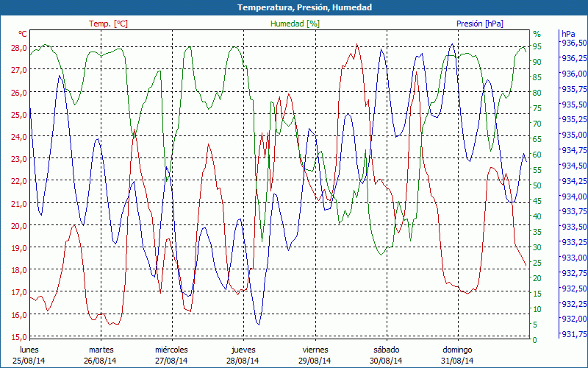The height and width of the screenshot is (368, 588).
Task: Select the 50 humidity axis value
Action: 537,185
